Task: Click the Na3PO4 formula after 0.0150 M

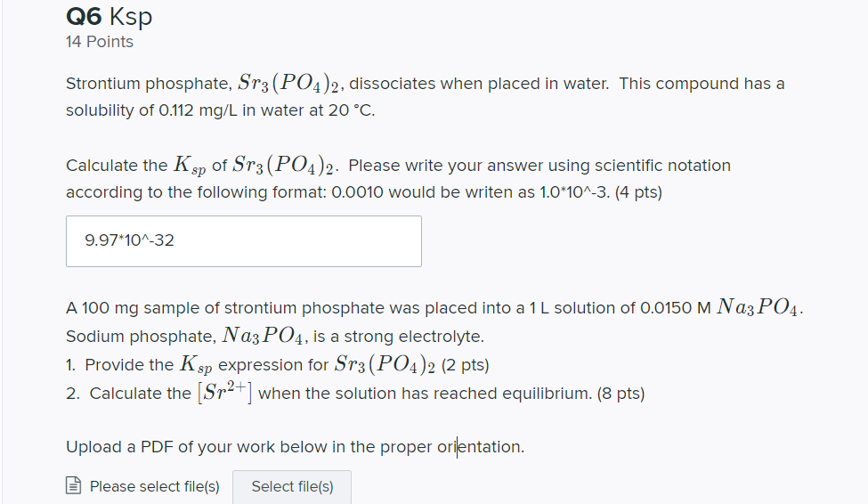Action: (757, 307)
